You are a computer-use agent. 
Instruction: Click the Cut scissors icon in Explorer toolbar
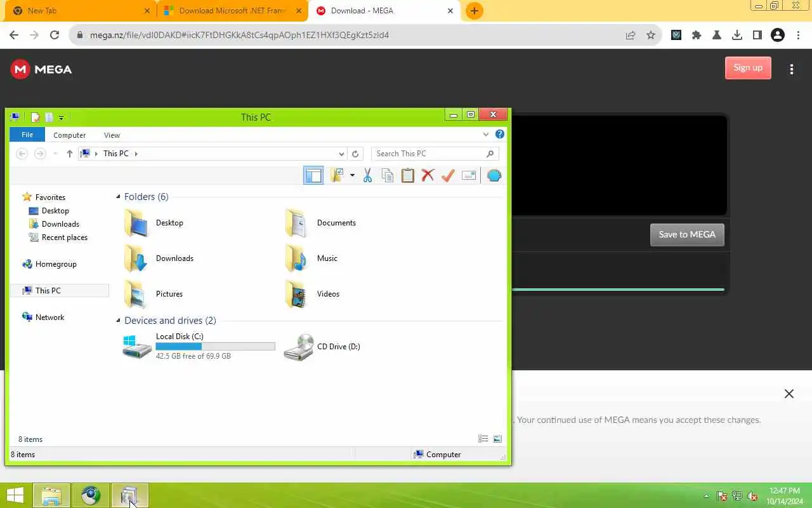click(x=367, y=175)
